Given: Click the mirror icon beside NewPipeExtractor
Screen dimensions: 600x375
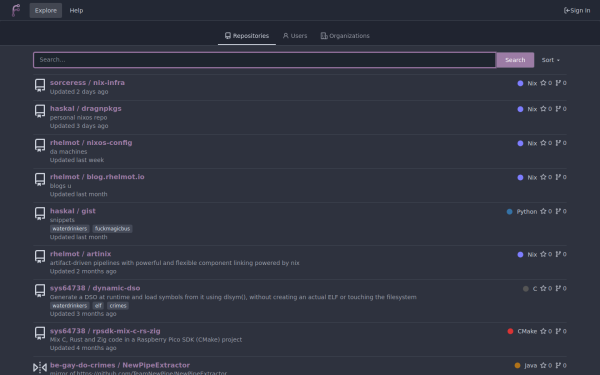Looking at the screenshot, I should tap(40, 367).
